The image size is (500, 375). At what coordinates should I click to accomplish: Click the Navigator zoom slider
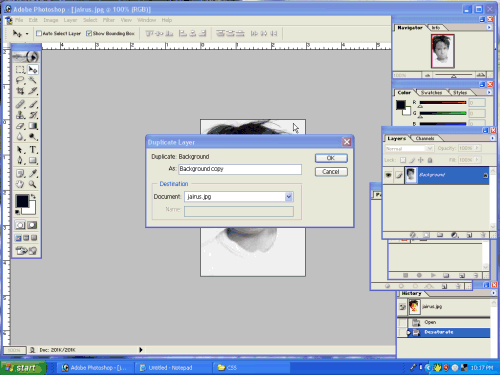pos(454,75)
